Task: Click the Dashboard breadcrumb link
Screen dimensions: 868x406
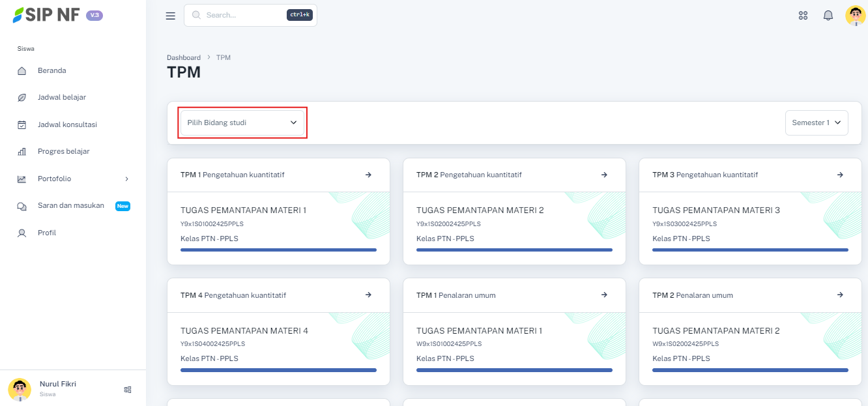Action: pos(183,57)
